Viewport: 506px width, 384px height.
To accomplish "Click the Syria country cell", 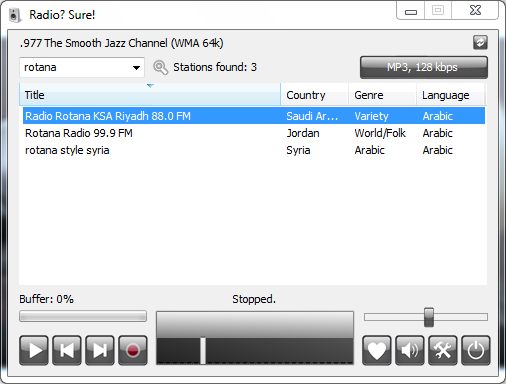I will click(x=298, y=150).
